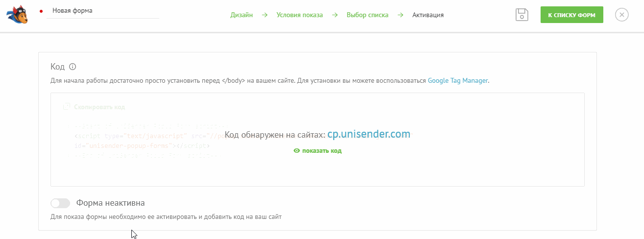Click the red status dot beside form name
The height and width of the screenshot is (239, 644).
click(x=41, y=11)
